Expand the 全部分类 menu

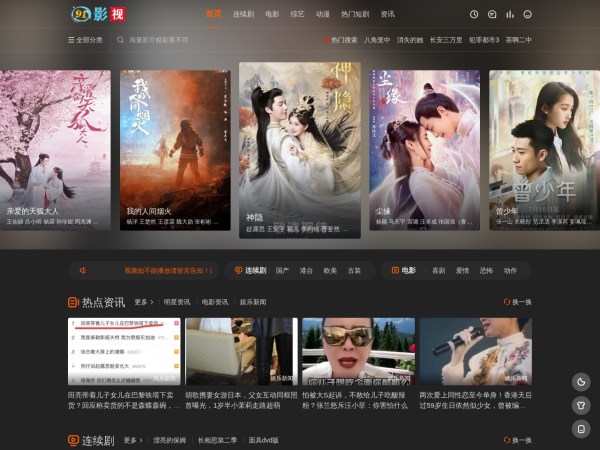pos(85,40)
